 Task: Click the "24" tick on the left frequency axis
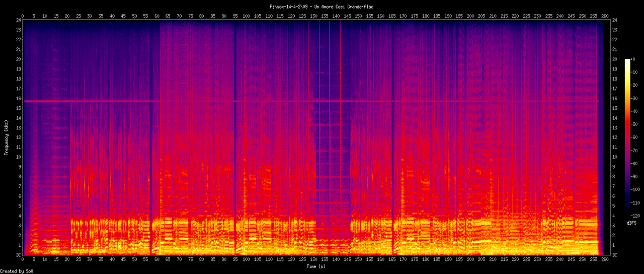point(18,20)
